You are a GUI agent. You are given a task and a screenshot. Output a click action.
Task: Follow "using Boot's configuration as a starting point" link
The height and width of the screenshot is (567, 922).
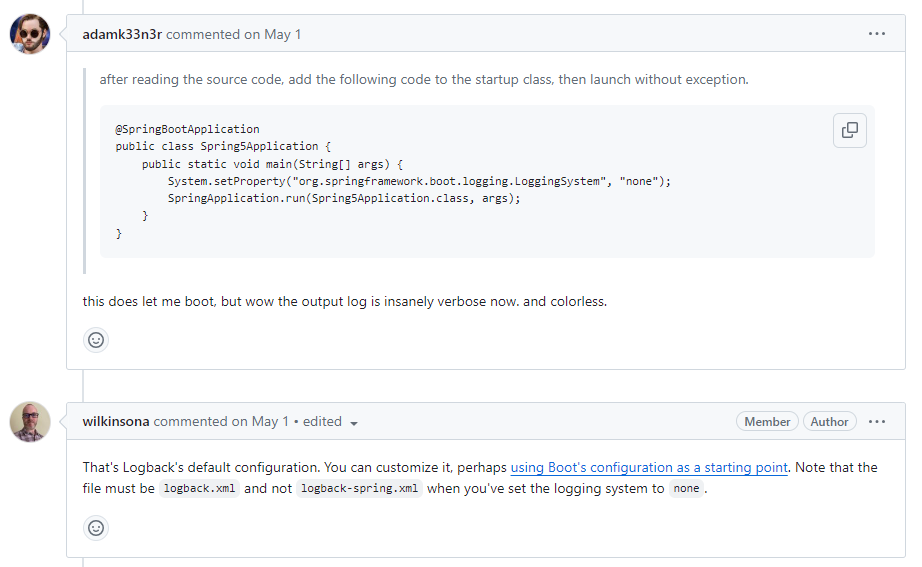point(649,467)
